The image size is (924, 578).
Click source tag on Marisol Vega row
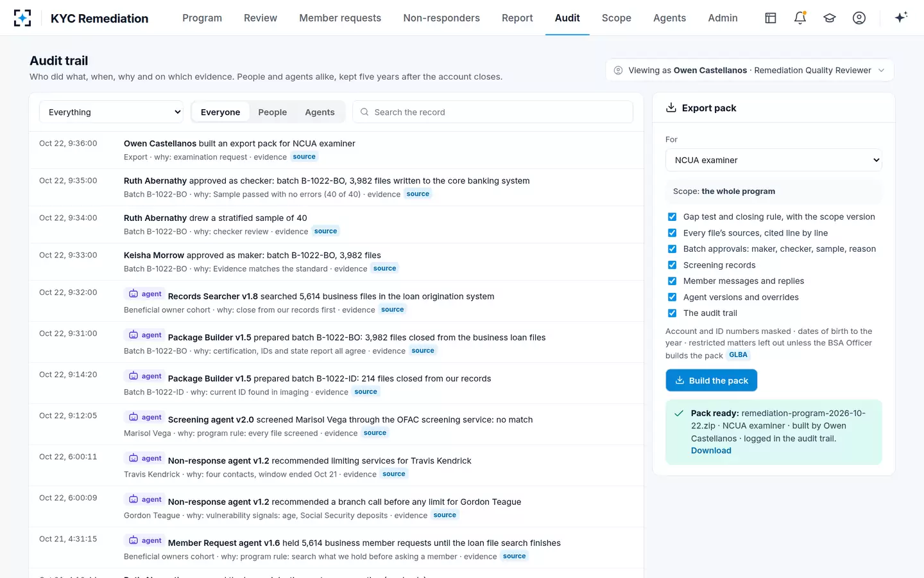tap(375, 433)
